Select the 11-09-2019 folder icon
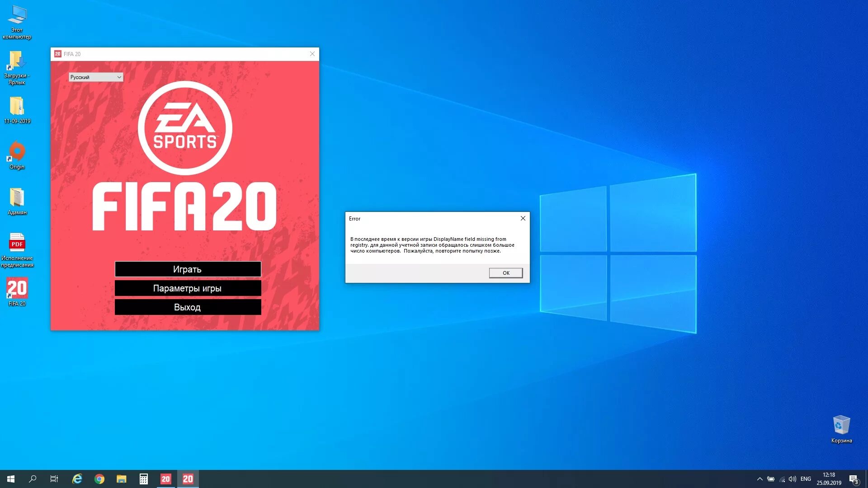 (x=17, y=111)
